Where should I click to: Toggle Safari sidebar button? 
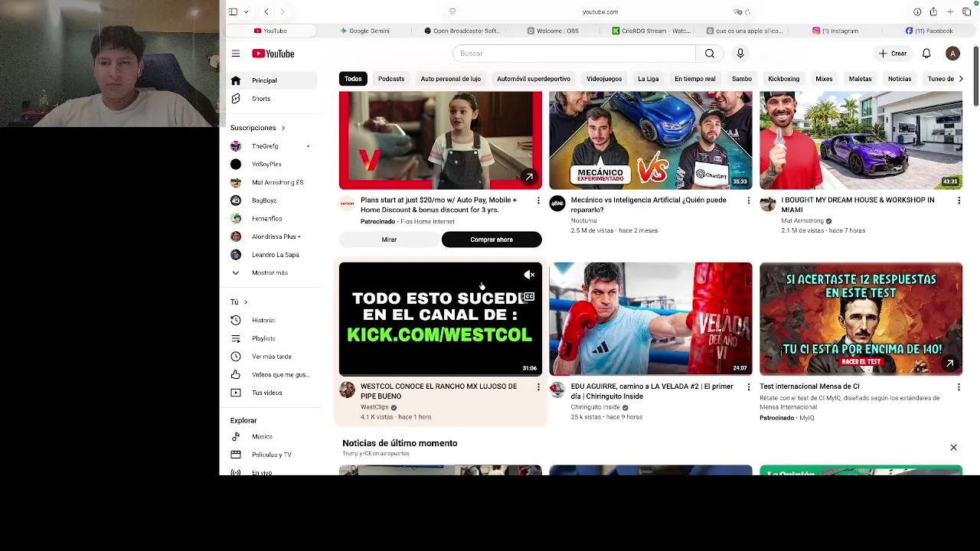(233, 11)
